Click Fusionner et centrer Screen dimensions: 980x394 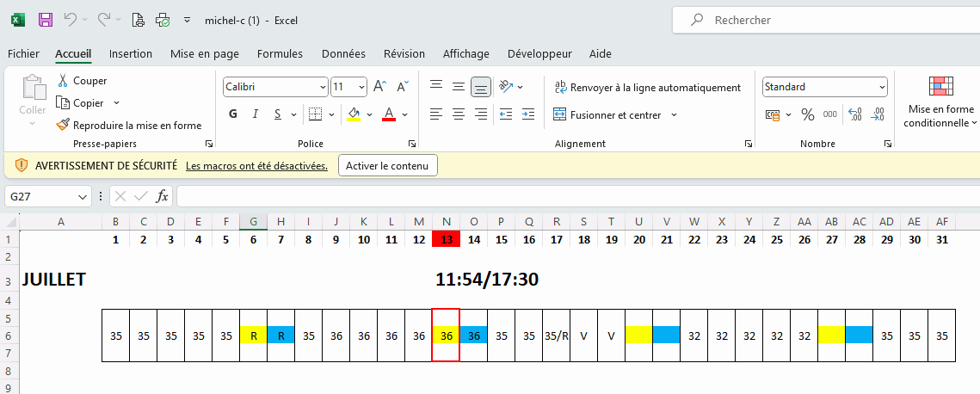coord(607,115)
